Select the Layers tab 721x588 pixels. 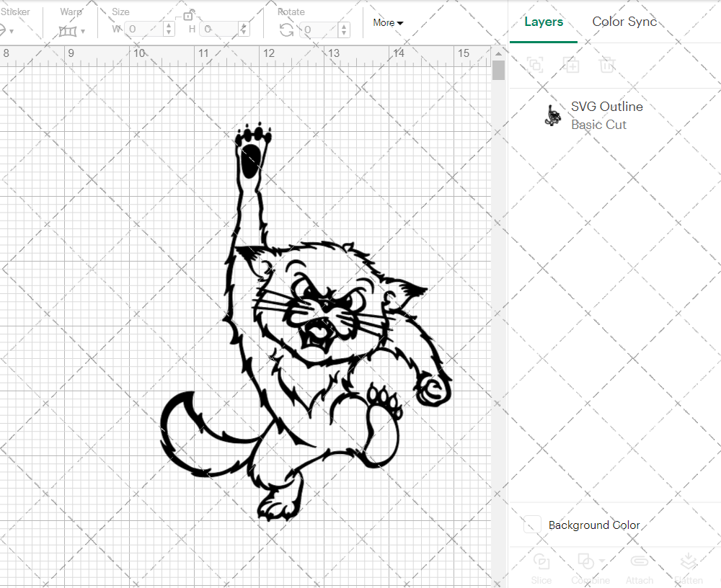coord(544,22)
